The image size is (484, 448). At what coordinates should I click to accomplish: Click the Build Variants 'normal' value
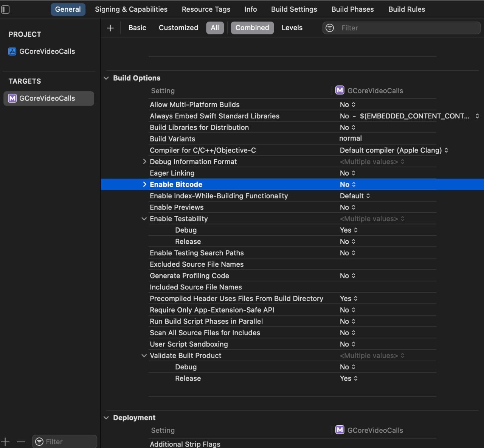[351, 138]
